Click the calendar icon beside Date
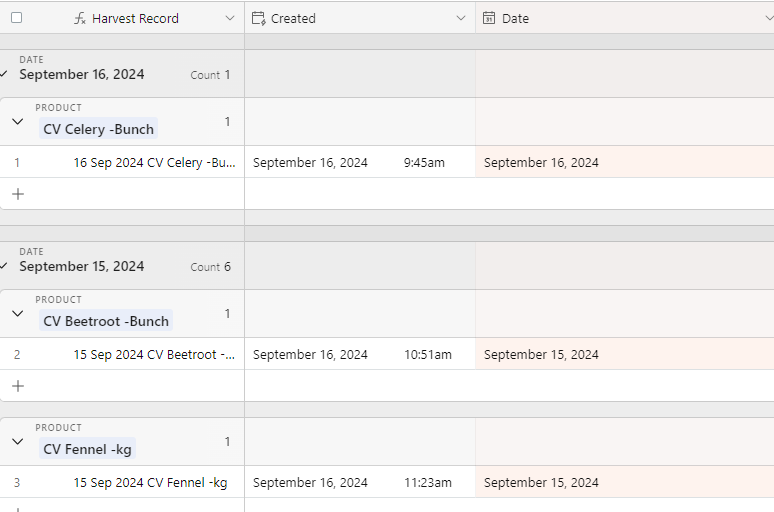This screenshot has width=774, height=512. [x=489, y=18]
